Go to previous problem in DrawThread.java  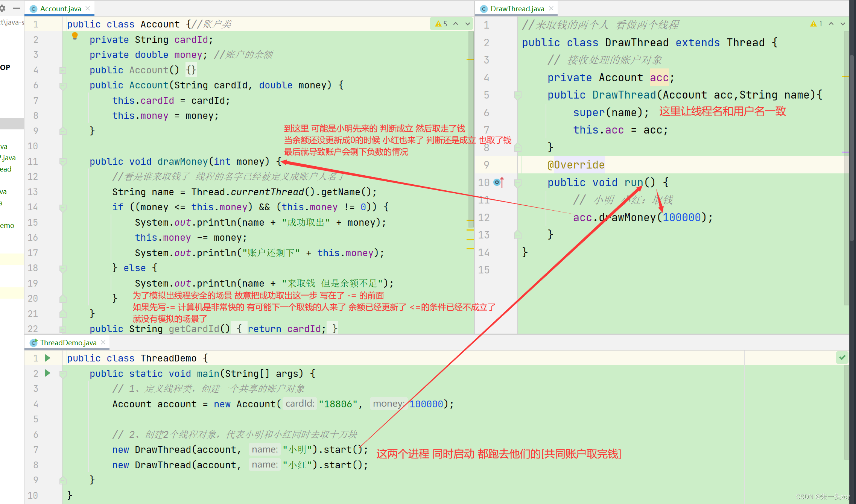coord(831,24)
